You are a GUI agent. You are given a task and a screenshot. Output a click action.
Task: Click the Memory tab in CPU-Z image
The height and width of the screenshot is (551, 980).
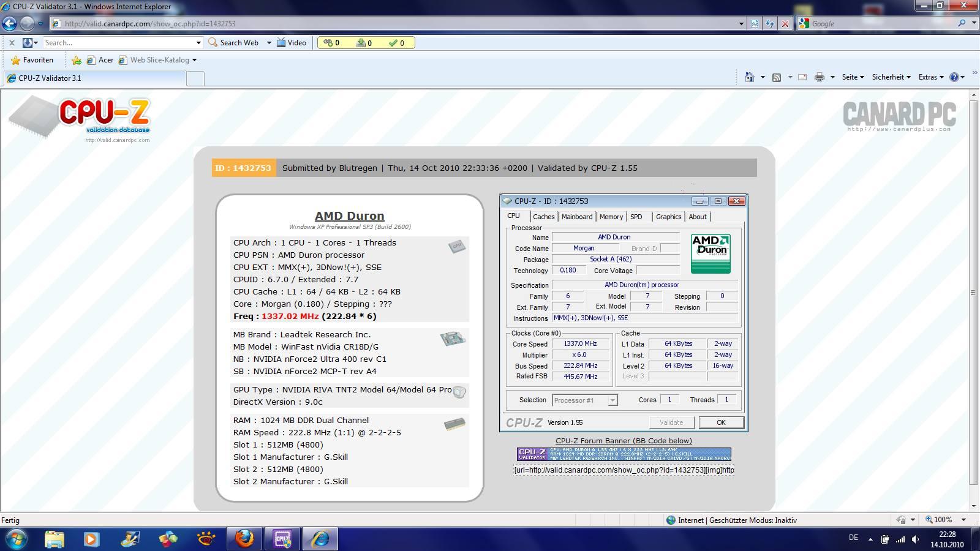[x=611, y=217]
